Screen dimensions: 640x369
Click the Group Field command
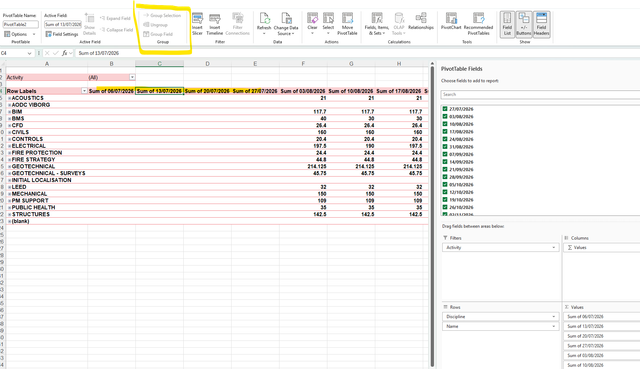tap(158, 34)
